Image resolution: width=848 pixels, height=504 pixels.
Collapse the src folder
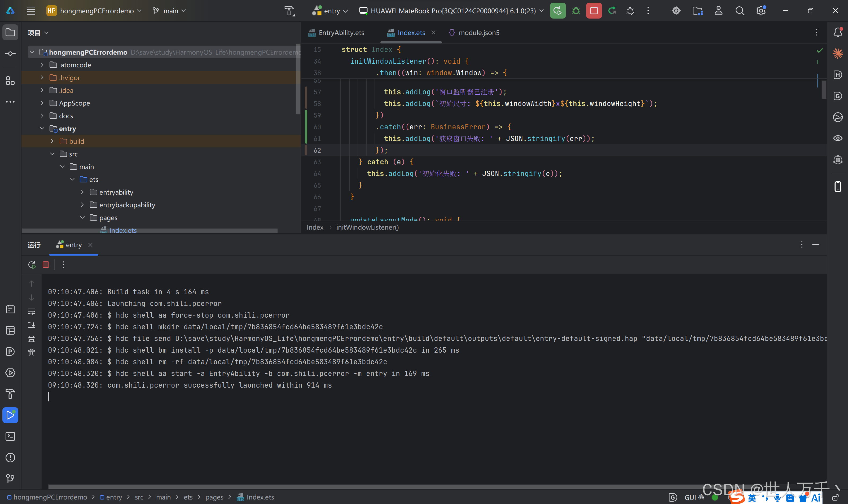(52, 154)
